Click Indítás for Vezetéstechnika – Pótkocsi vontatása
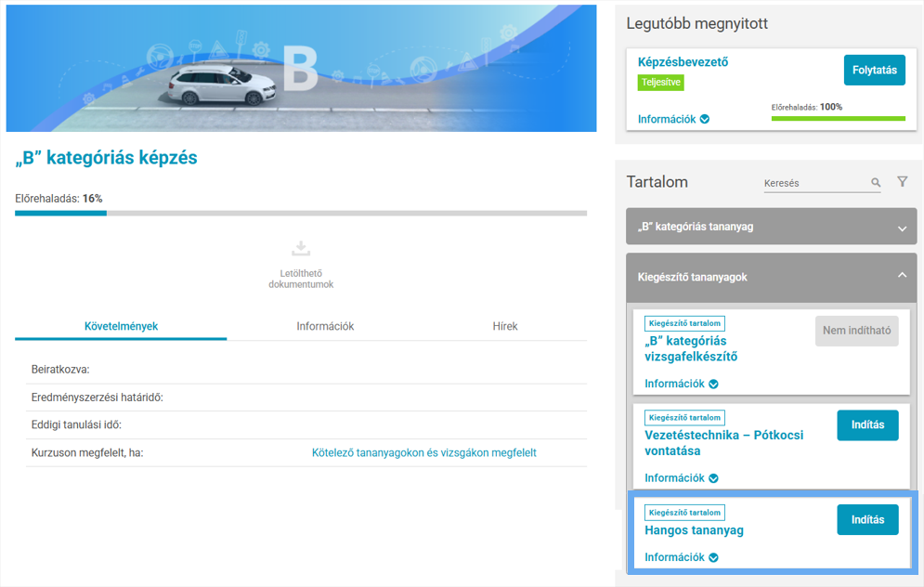Image resolution: width=924 pixels, height=587 pixels. pyautogui.click(x=867, y=425)
